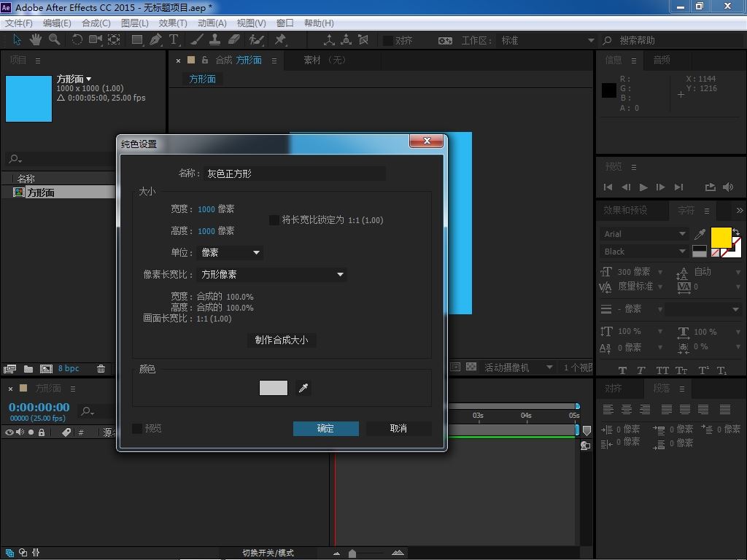Open the gray color swatch in dialog
747x560 pixels.
[274, 389]
